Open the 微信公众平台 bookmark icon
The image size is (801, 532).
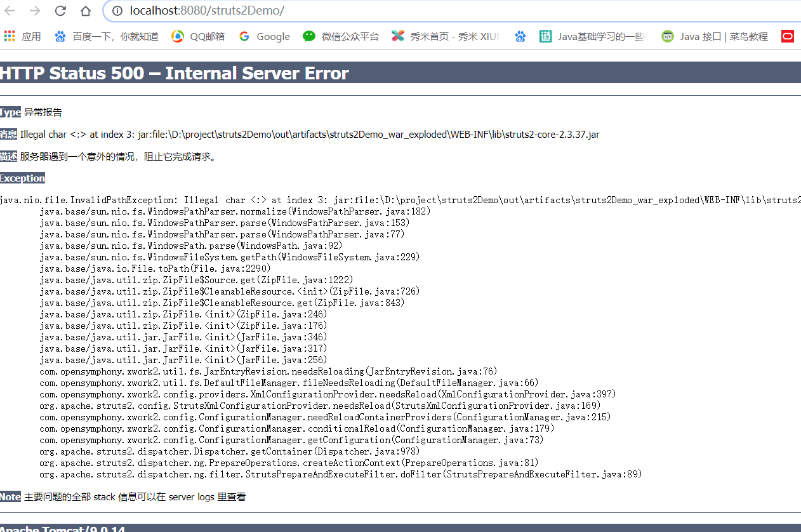click(309, 36)
